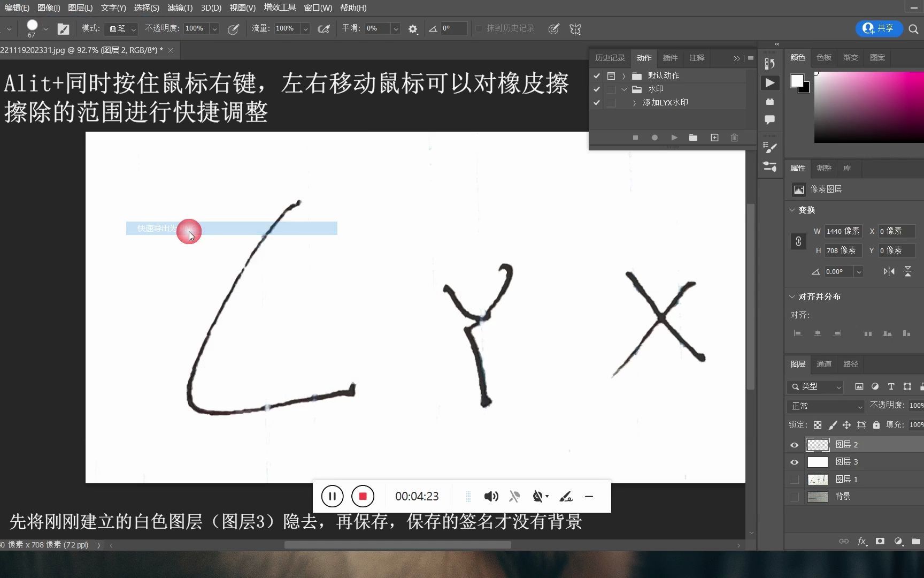Create new action set folder
This screenshot has height=578, width=924.
coord(693,138)
